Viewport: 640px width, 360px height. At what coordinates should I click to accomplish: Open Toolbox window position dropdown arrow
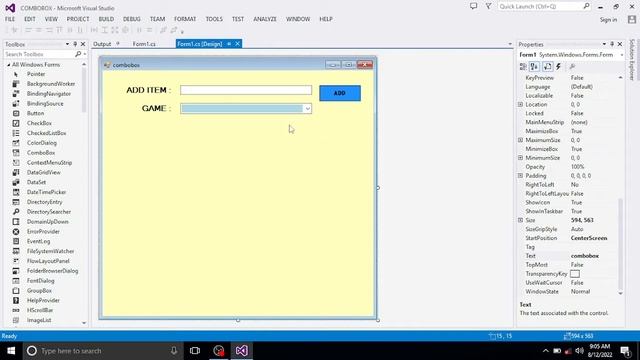point(67,44)
